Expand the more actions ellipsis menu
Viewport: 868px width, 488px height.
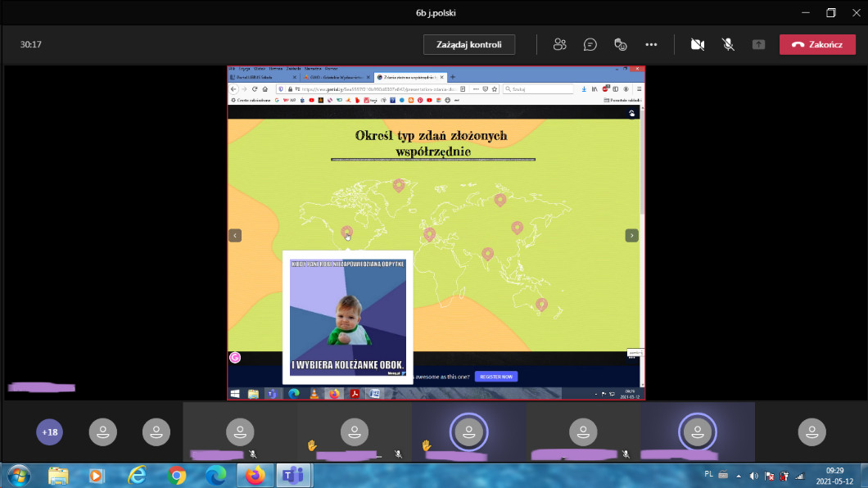pyautogui.click(x=651, y=44)
